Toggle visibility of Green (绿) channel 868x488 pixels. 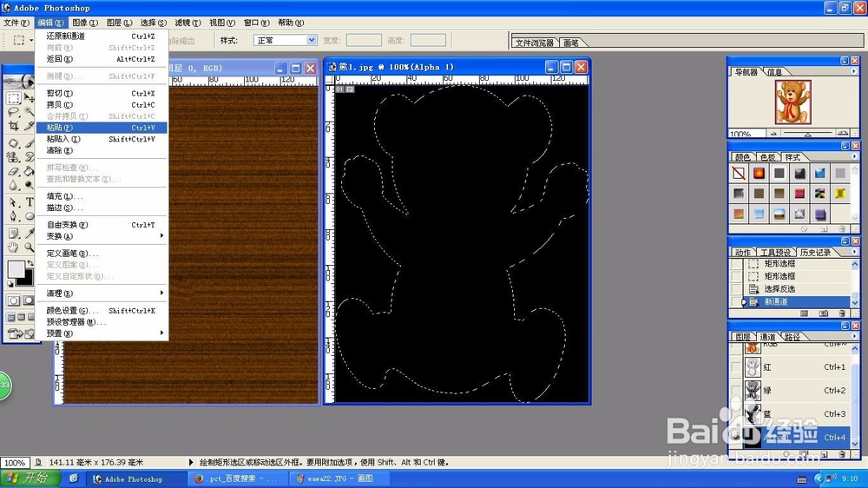point(736,391)
